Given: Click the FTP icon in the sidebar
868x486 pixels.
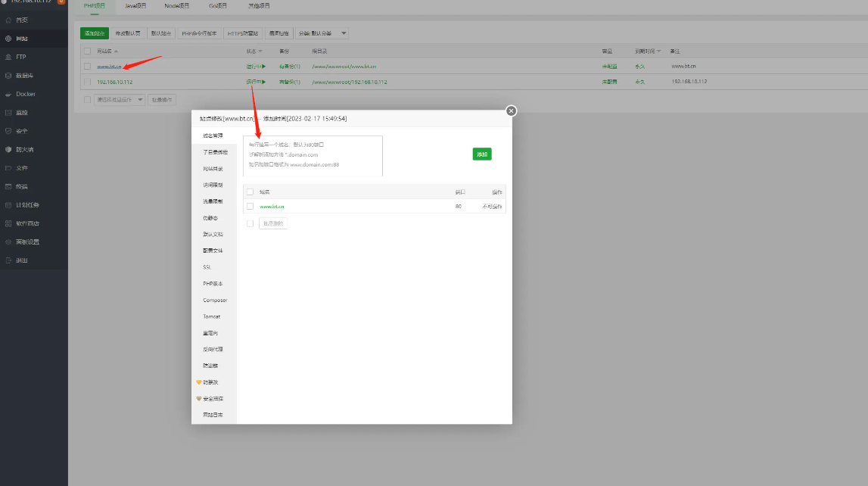Looking at the screenshot, I should (8, 57).
